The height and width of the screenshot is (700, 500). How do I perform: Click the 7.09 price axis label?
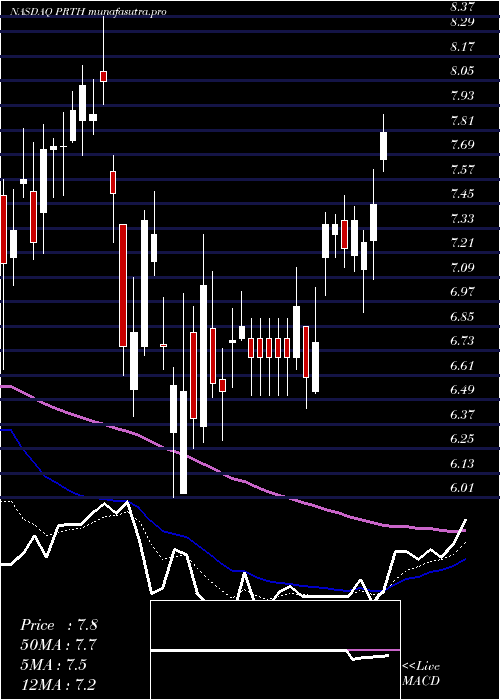click(464, 267)
